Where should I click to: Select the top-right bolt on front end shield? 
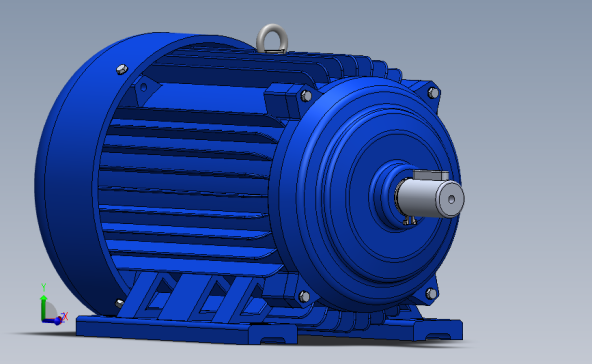point(433,93)
